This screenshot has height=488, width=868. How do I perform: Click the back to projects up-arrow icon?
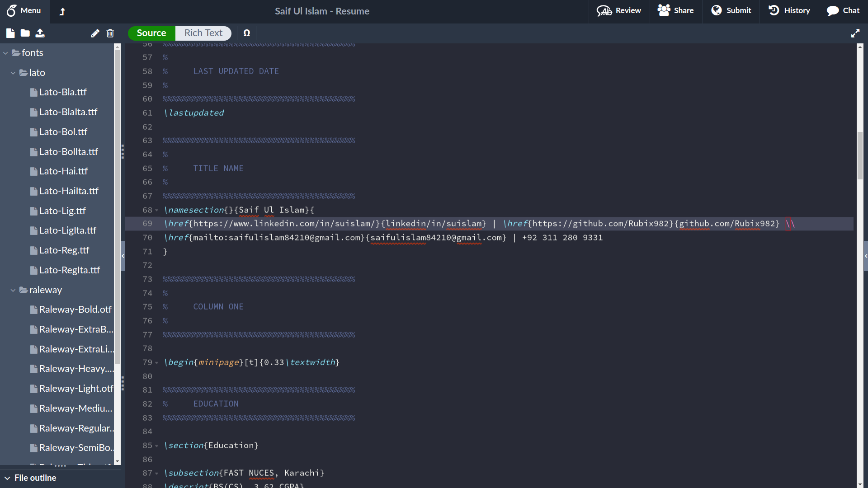(x=62, y=11)
